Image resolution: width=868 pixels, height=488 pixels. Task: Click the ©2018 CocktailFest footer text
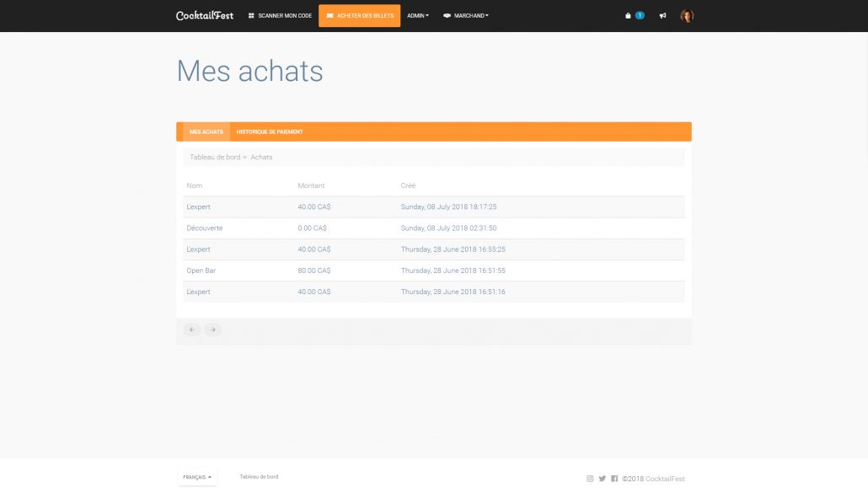click(653, 479)
